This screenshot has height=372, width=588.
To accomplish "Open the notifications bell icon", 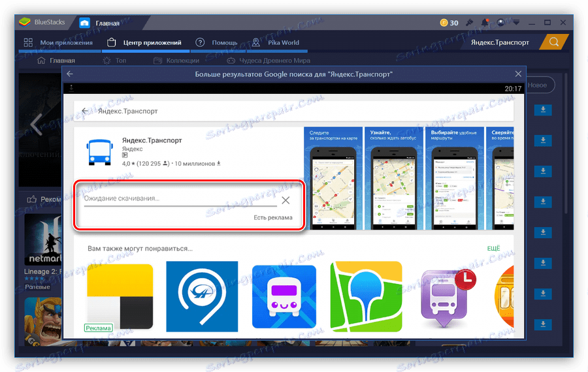I will pos(485,22).
